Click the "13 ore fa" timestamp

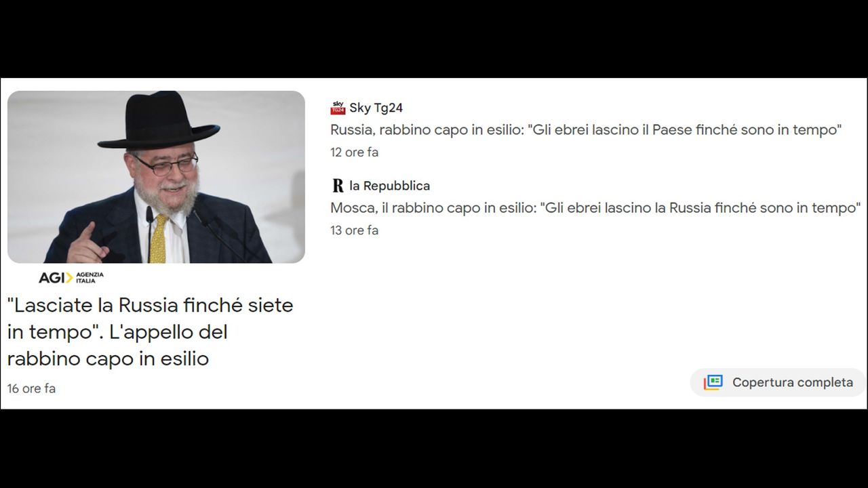[354, 230]
